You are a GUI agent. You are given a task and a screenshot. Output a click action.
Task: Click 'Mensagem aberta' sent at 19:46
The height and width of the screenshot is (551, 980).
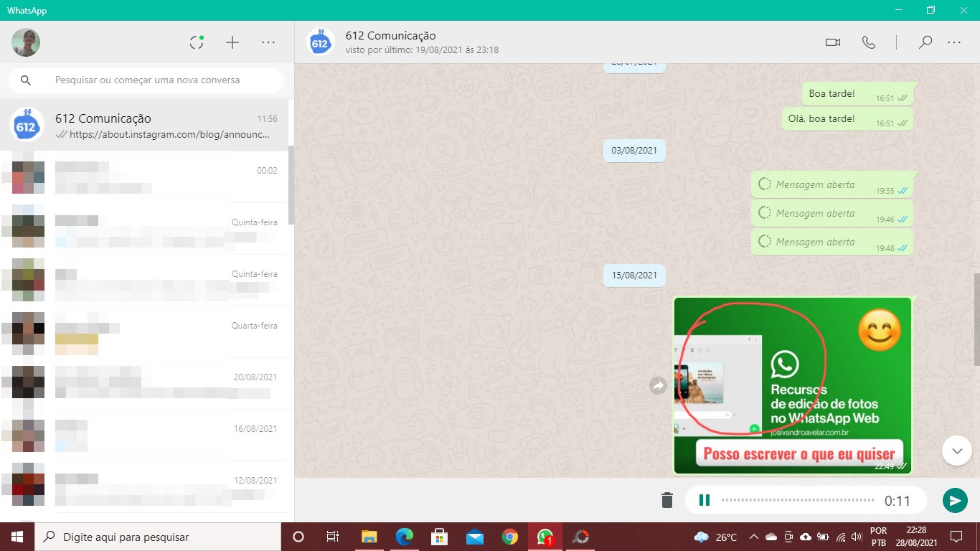coord(832,213)
